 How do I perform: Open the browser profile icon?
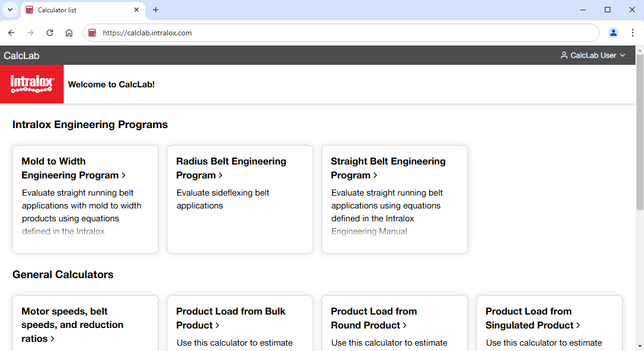[x=613, y=33]
